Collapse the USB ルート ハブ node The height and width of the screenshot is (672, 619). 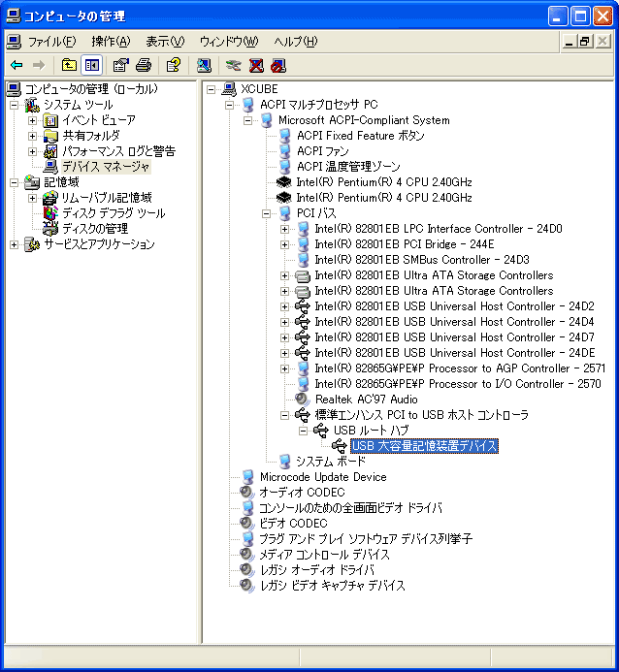(x=303, y=431)
